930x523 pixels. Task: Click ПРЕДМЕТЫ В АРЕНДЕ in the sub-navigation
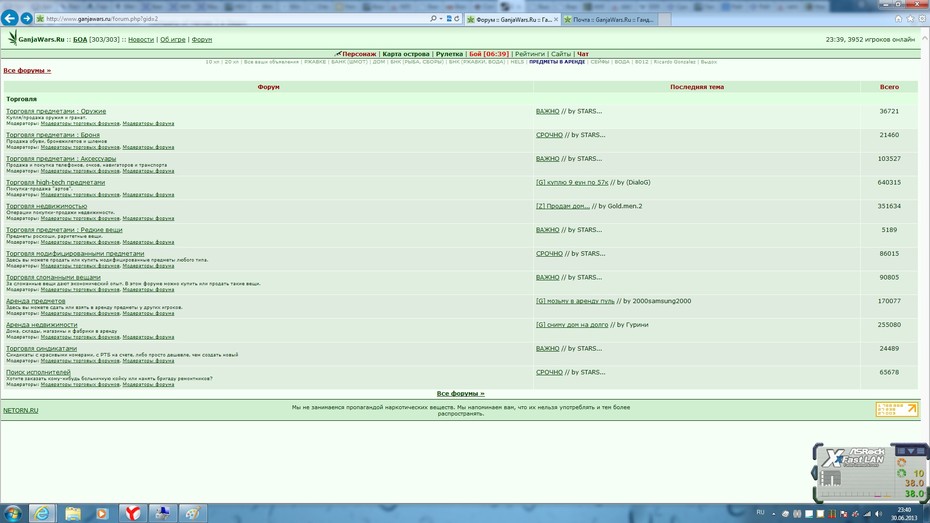557,62
